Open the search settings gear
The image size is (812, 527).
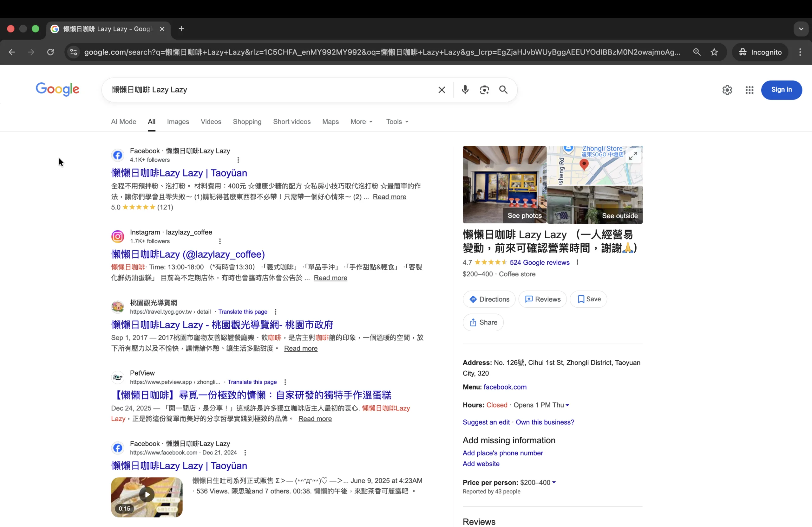pos(727,90)
